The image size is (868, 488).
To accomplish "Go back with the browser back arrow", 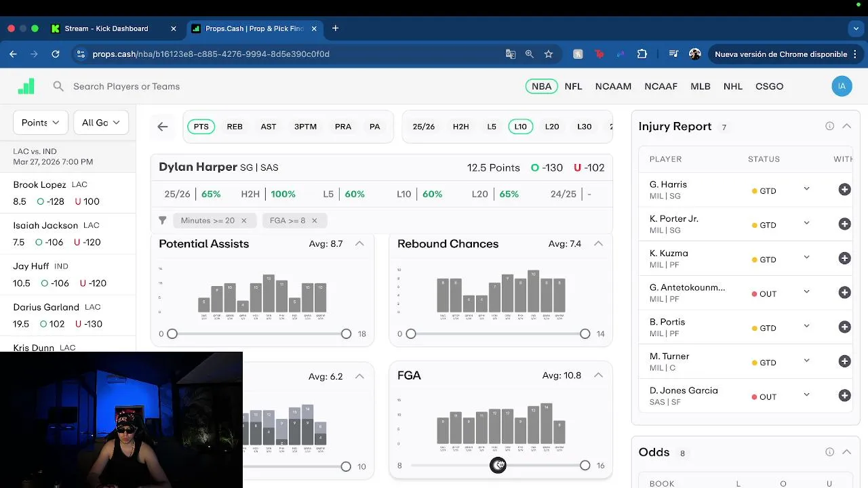I will (14, 54).
